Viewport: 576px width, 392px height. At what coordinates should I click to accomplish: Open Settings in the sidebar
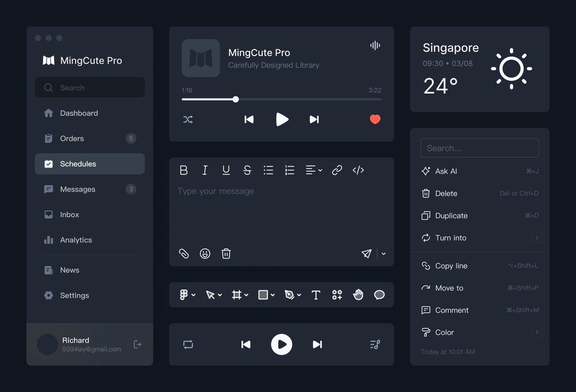(x=90, y=296)
